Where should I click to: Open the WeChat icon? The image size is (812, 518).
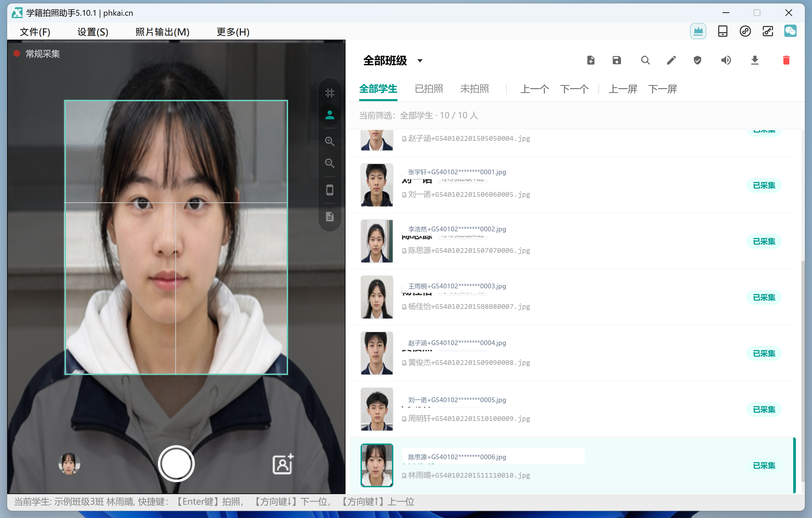790,31
